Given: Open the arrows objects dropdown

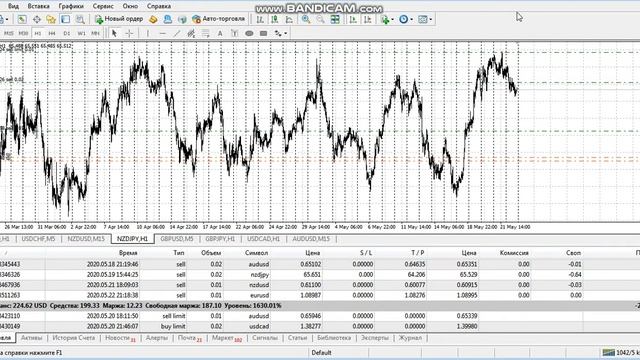Looking at the screenshot, I should [x=281, y=33].
